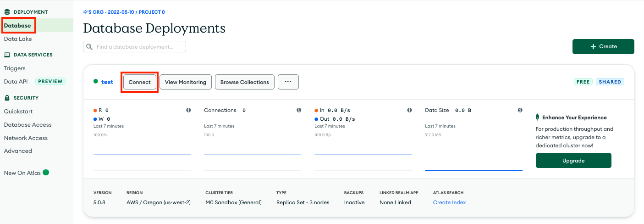Open the security Quickstart page
The height and width of the screenshot is (224, 644).
pyautogui.click(x=18, y=112)
